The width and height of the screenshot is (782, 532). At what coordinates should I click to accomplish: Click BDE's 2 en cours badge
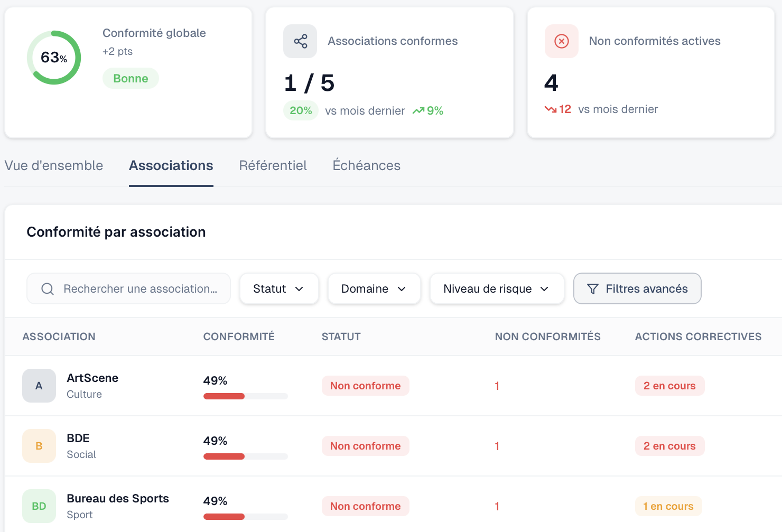669,446
